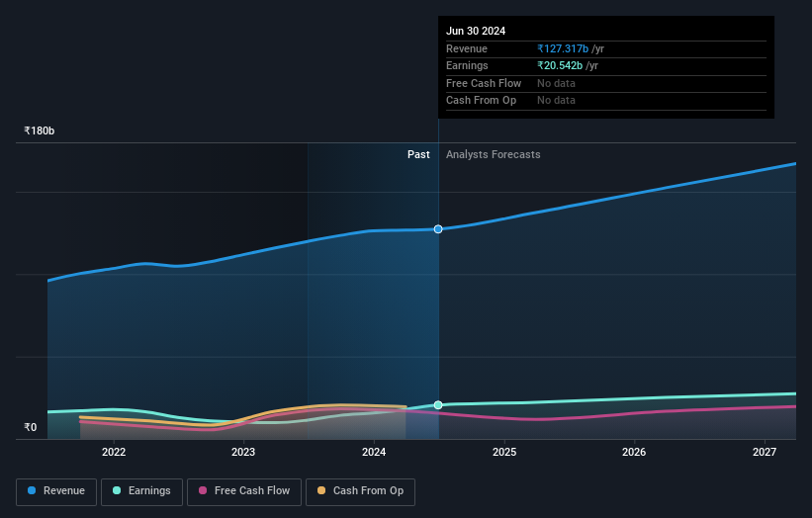Viewport: 812px width, 518px height.
Task: Select the Revenue data point marker on blue line
Action: click(x=438, y=229)
